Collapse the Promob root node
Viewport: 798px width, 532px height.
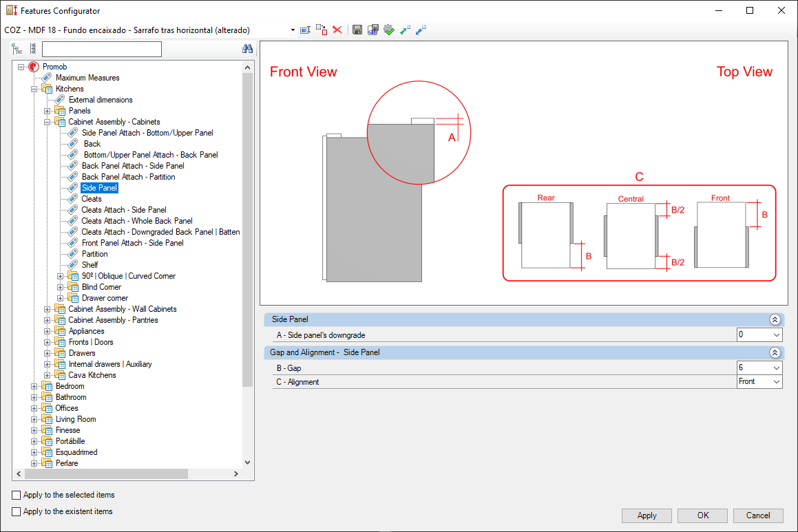[x=21, y=67]
